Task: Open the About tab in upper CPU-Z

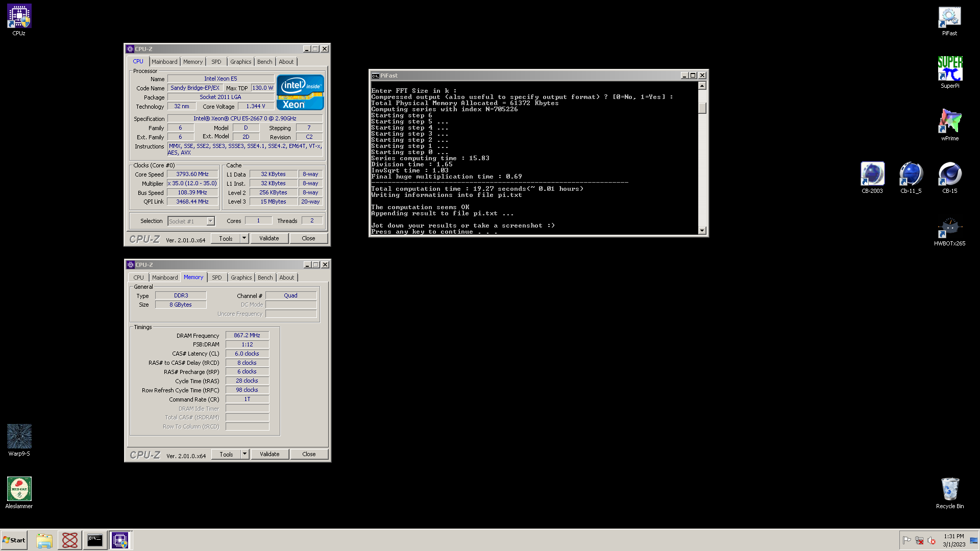Action: [x=286, y=62]
